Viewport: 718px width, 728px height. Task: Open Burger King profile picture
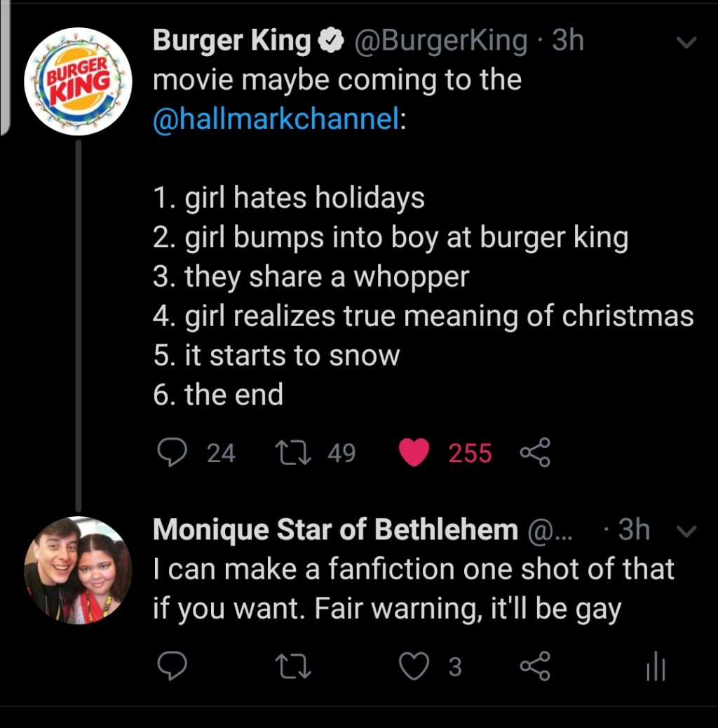78,81
